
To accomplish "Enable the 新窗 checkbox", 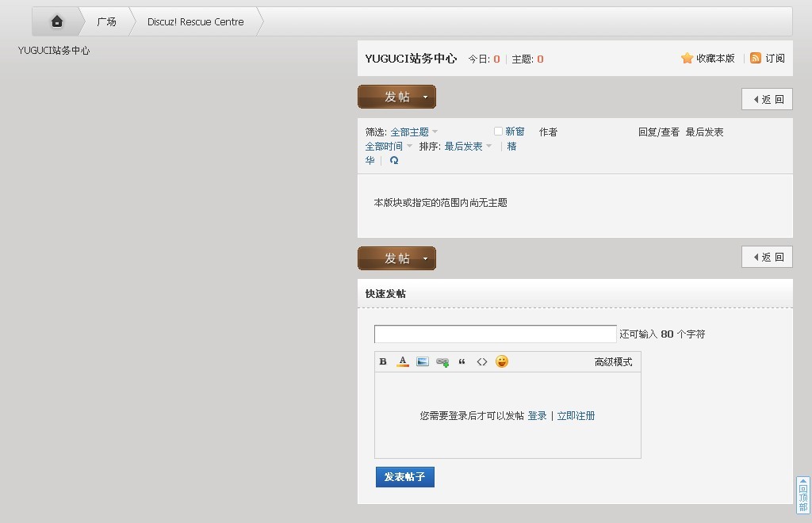I will coord(498,132).
